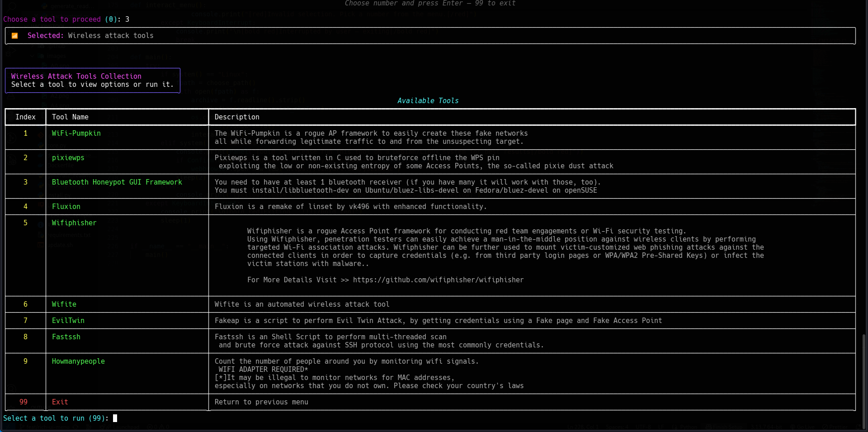Click index 2 in the tools table
The width and height of the screenshot is (868, 432).
point(25,158)
